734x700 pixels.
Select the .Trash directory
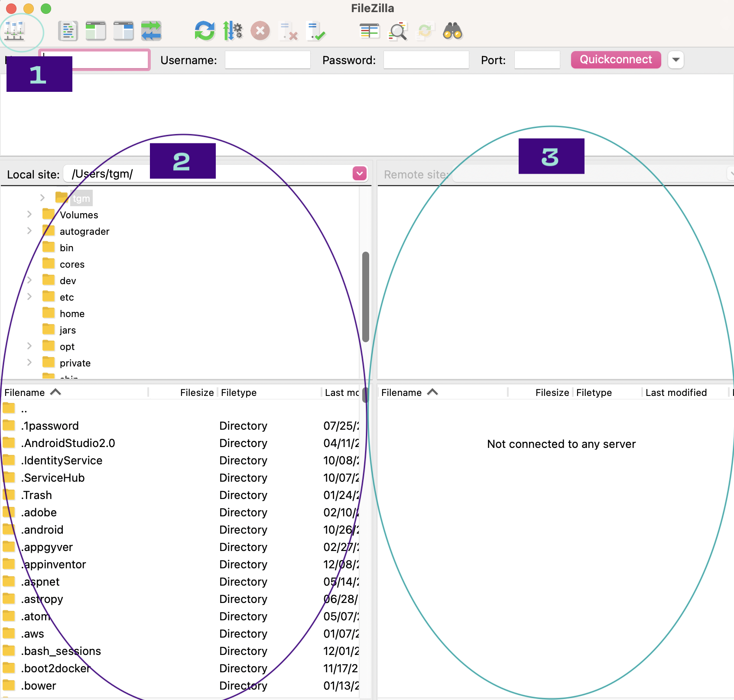point(37,495)
